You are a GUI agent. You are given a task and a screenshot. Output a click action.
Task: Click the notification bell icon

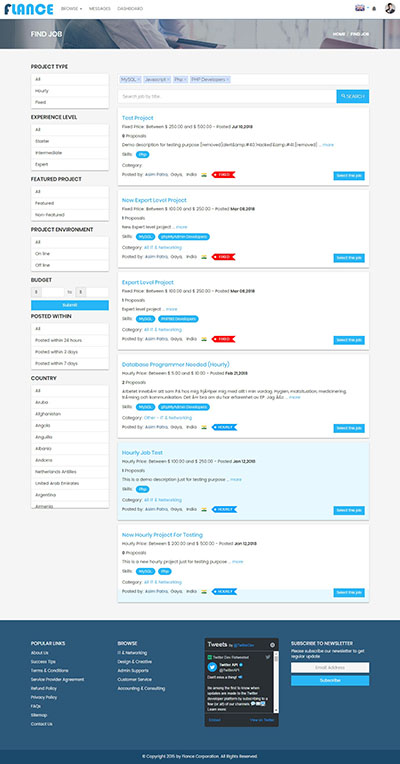tap(374, 8)
